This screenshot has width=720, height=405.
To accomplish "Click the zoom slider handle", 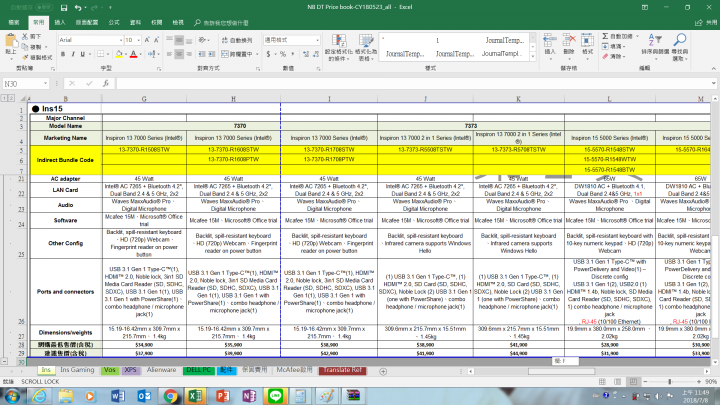I will 669,382.
